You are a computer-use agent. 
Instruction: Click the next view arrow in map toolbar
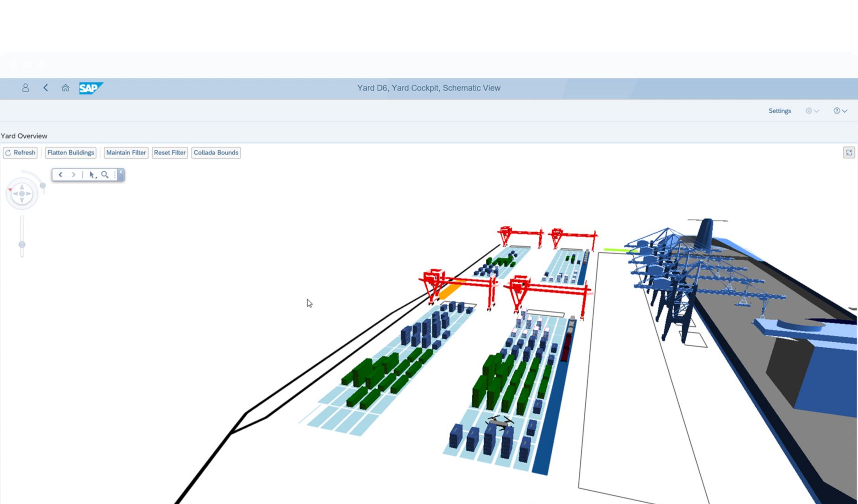(x=73, y=175)
